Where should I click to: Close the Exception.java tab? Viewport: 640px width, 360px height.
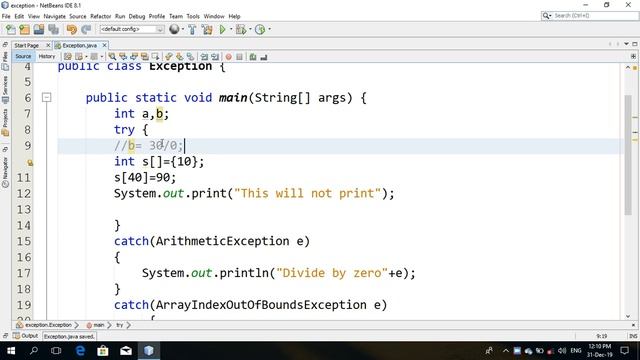tap(104, 45)
